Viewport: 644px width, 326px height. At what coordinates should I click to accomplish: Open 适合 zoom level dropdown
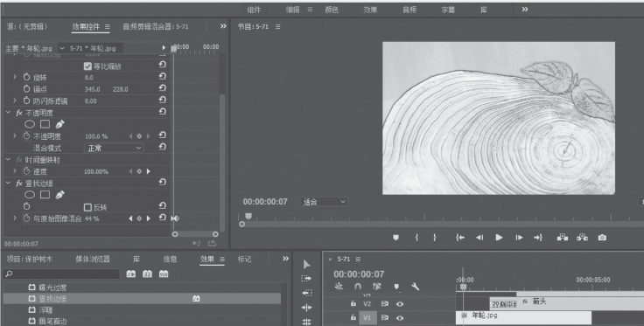(324, 202)
